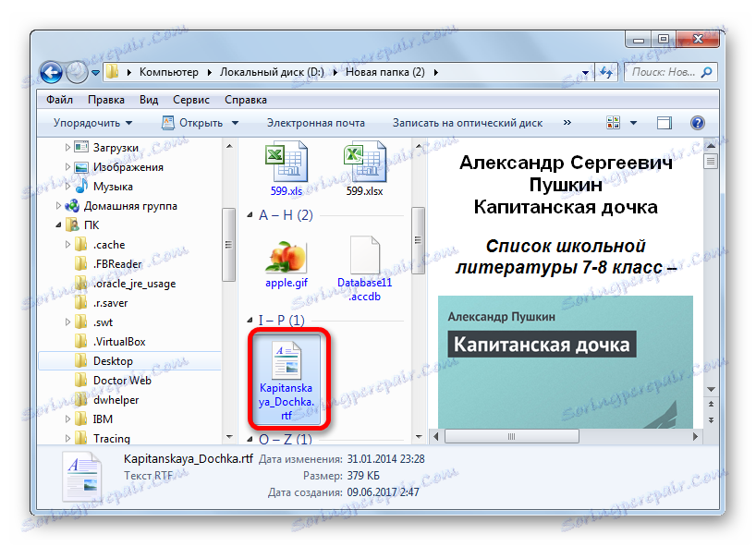Viewport: 756px width, 546px height.
Task: Select the .VirtualBox folder
Action: point(119,342)
